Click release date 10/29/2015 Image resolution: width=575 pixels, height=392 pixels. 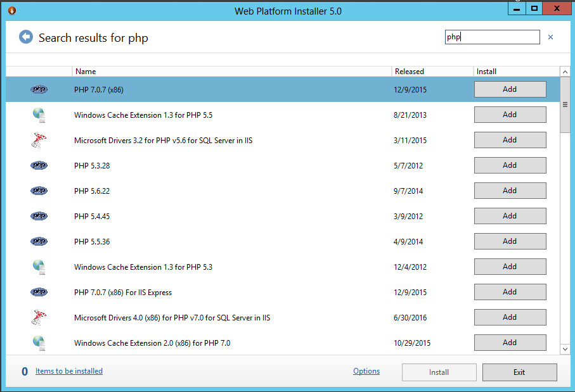(x=412, y=343)
